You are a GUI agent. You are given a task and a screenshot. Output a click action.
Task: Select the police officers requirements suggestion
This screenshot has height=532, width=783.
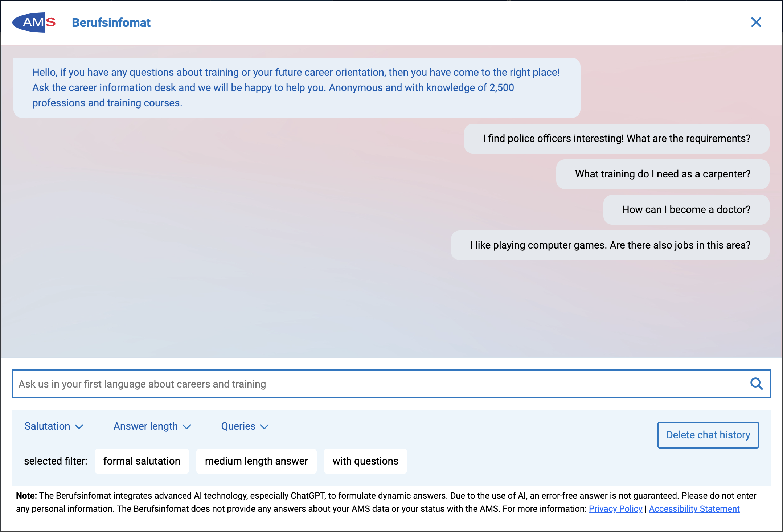tap(616, 139)
